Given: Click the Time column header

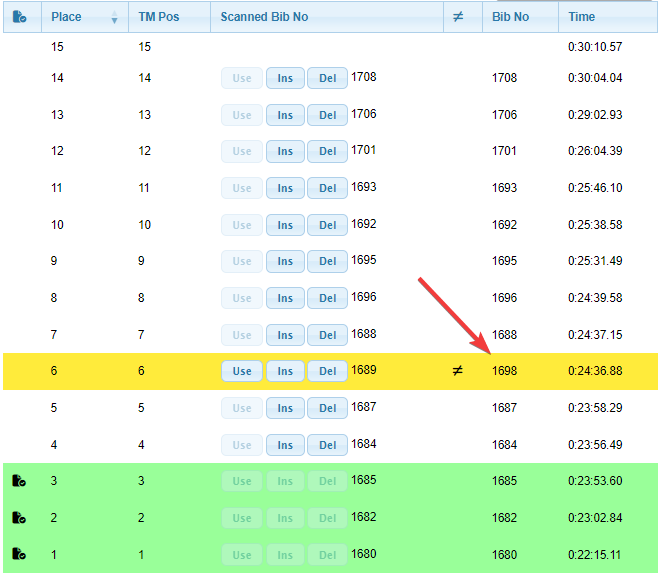Looking at the screenshot, I should 582,17.
